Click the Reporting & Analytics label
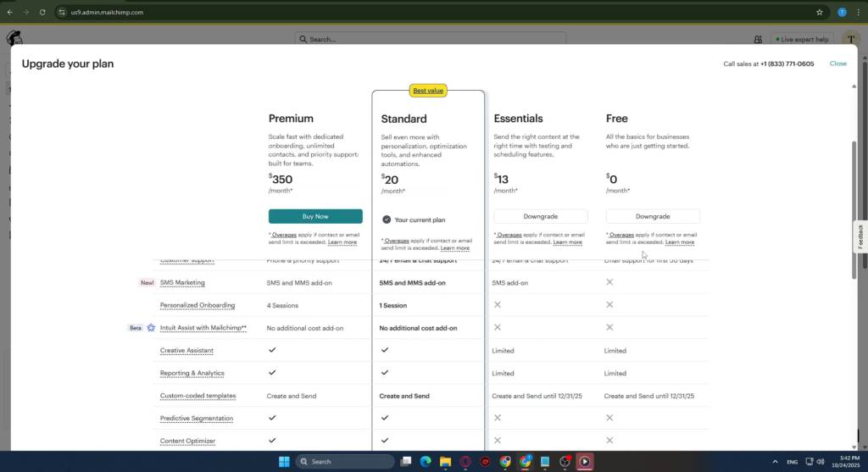The image size is (868, 472). coord(192,374)
